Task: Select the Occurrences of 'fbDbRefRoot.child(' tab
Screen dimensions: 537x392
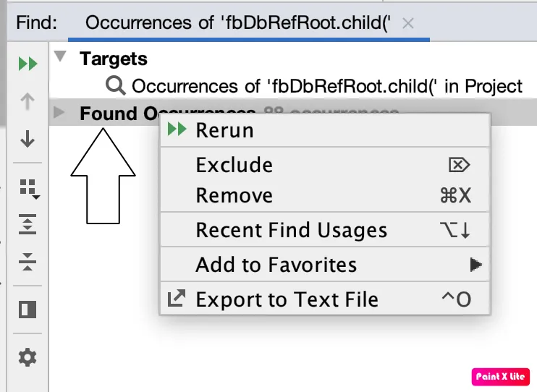Action: pyautogui.click(x=238, y=23)
